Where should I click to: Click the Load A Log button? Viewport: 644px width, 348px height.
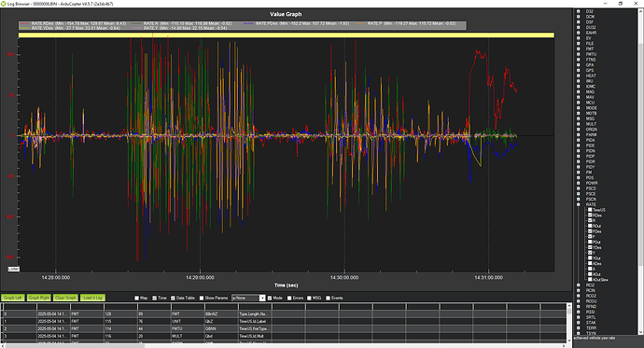[92, 298]
